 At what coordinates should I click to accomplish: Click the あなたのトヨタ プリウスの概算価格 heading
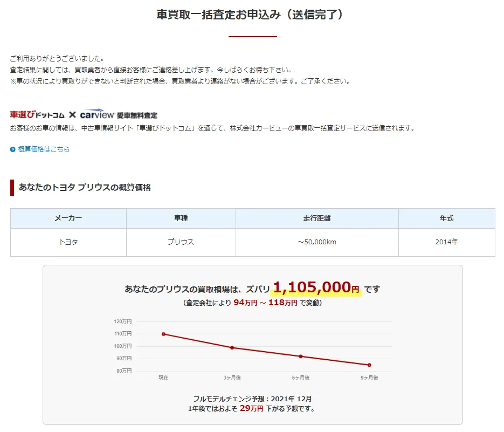(x=85, y=187)
